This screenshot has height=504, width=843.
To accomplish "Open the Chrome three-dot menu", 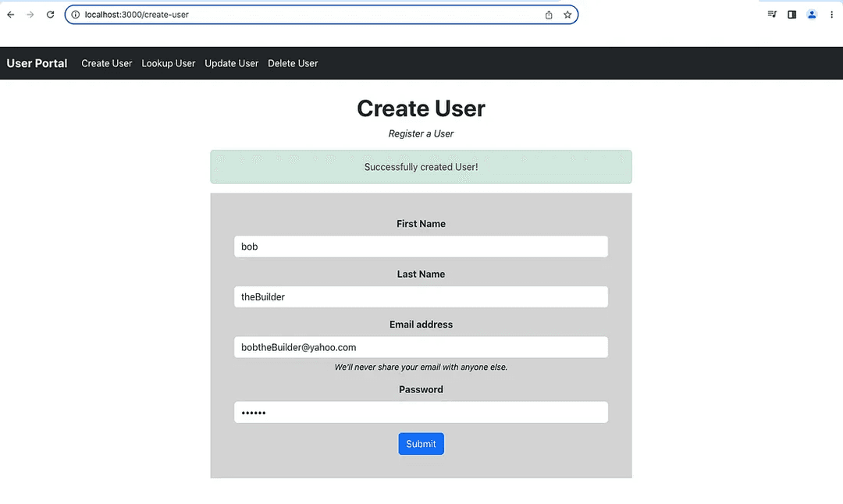I will point(831,15).
